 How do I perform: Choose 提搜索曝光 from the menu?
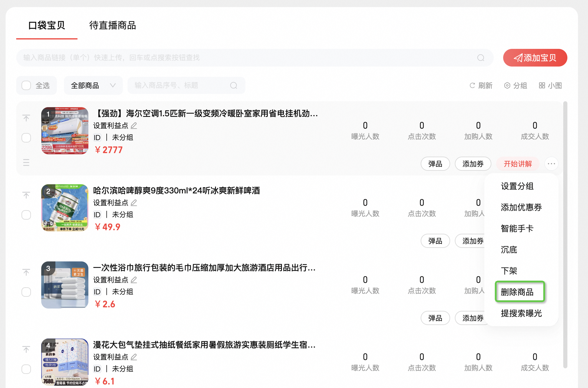click(521, 313)
